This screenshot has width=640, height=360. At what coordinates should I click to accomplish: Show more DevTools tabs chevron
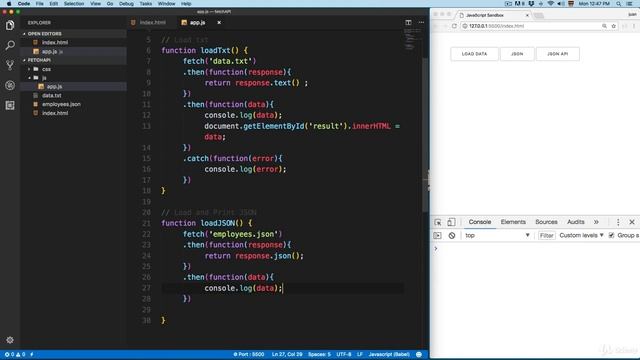(x=596, y=222)
